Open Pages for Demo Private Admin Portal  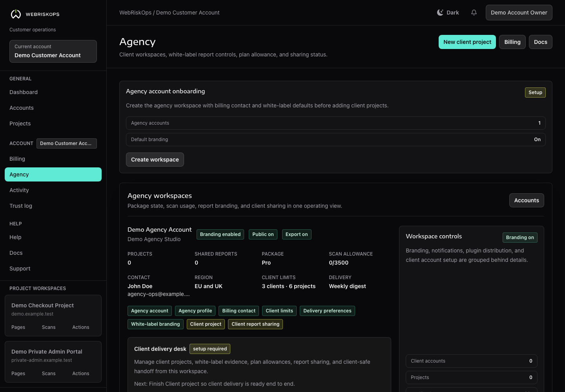(18, 374)
